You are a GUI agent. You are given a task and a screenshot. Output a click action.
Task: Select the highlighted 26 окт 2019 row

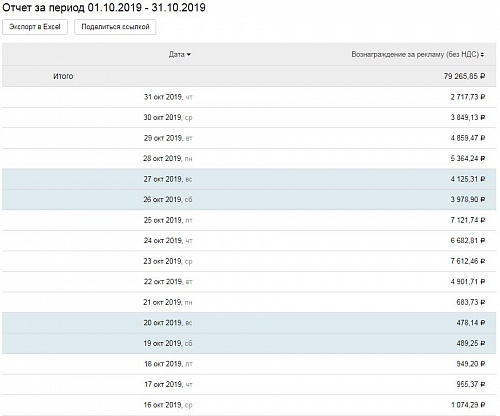(249, 200)
